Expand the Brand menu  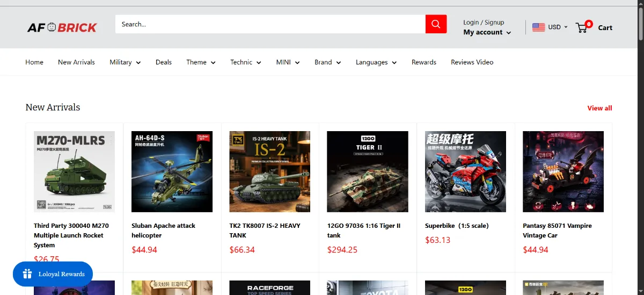pyautogui.click(x=328, y=62)
